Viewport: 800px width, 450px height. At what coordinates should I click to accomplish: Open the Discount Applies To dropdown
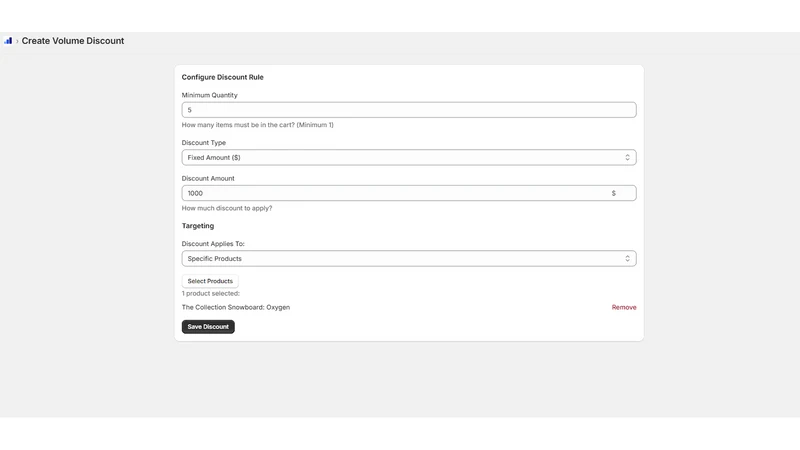[409, 258]
